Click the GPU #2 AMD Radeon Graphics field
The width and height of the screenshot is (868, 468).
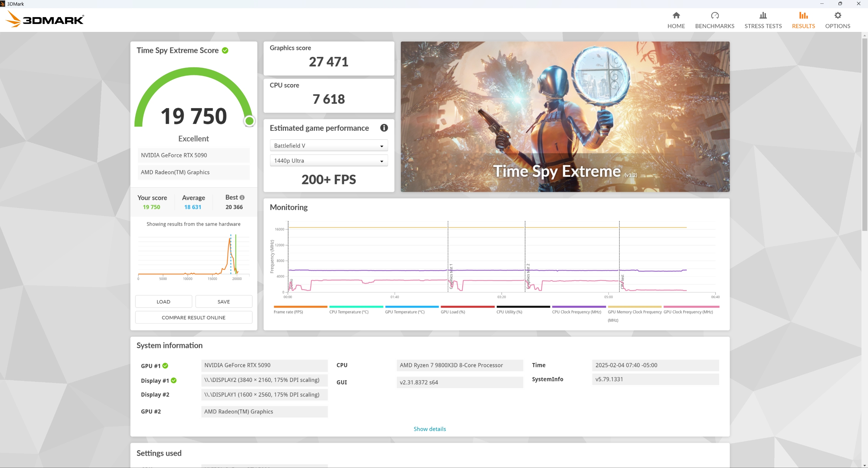click(264, 411)
